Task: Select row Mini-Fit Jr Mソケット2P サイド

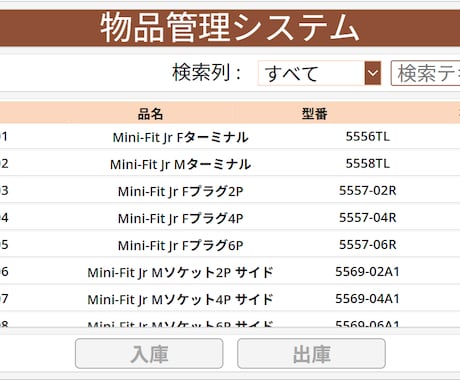Action: (x=230, y=272)
